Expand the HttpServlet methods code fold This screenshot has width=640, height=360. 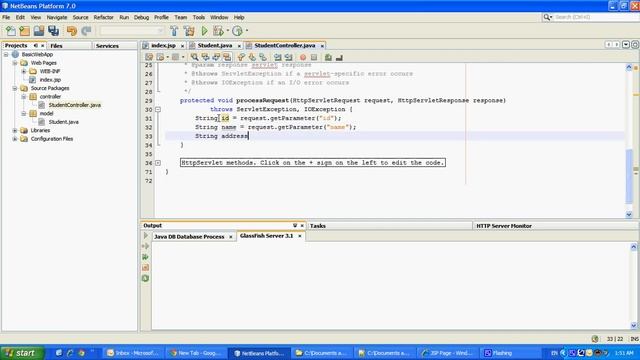[x=158, y=163]
